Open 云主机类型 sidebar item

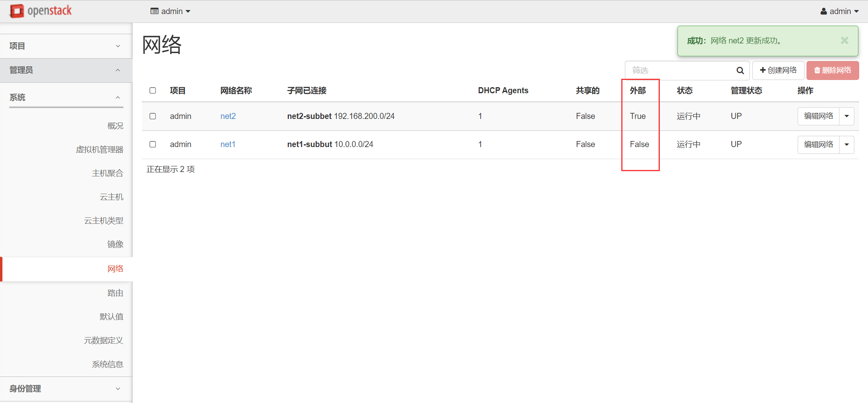pos(104,221)
